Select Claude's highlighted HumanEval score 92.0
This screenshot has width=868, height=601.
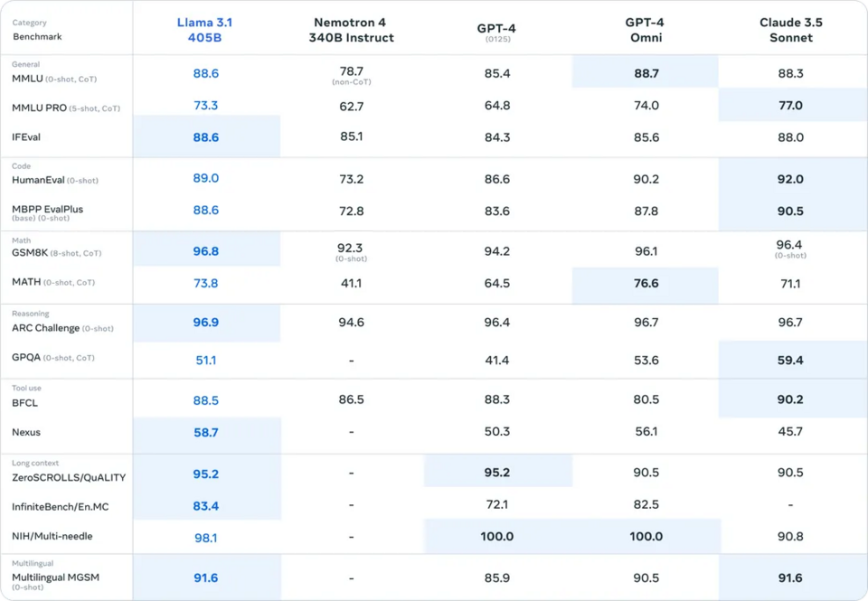pyautogui.click(x=790, y=179)
